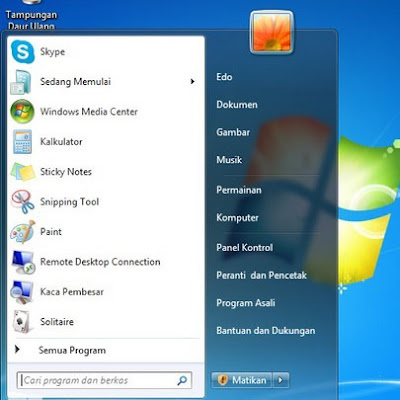Viewport: 400px width, 400px height.
Task: Expand the Sedang Memulai submenu arrow
Action: pos(192,81)
